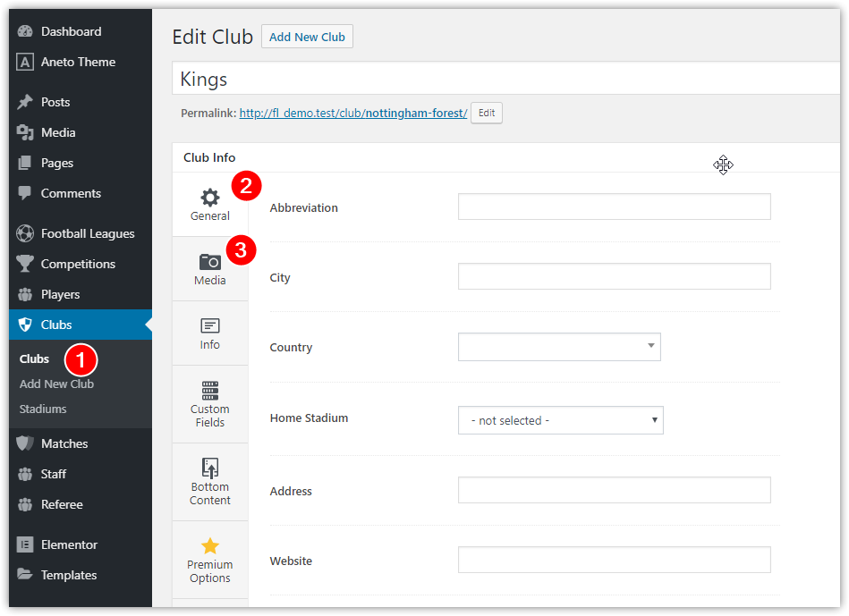
Task: Focus the Website input field
Action: pyautogui.click(x=614, y=560)
